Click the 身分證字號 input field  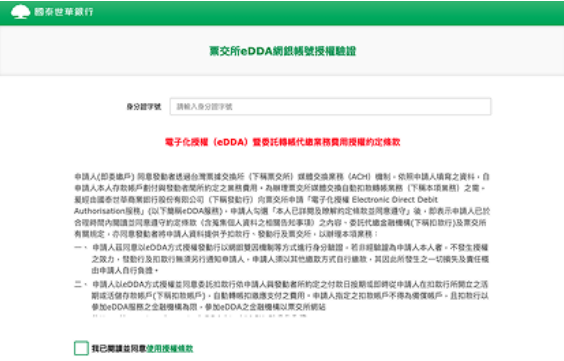point(330,106)
